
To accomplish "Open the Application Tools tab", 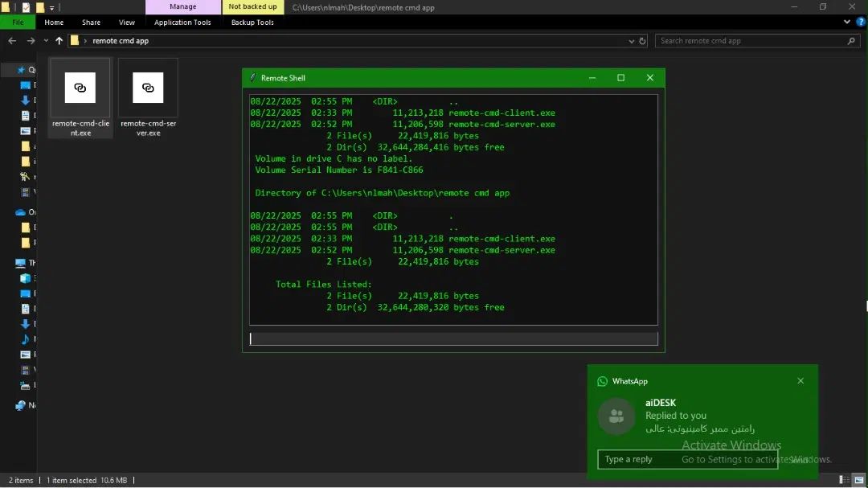I will (182, 23).
